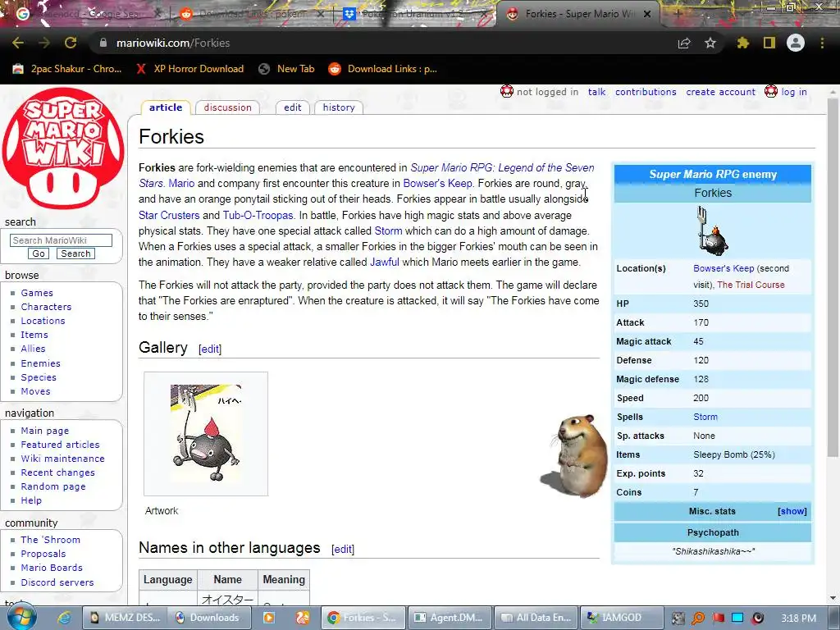Launch Internet Explorer from the taskbar
Screen dimensions: 840x630
click(x=64, y=618)
